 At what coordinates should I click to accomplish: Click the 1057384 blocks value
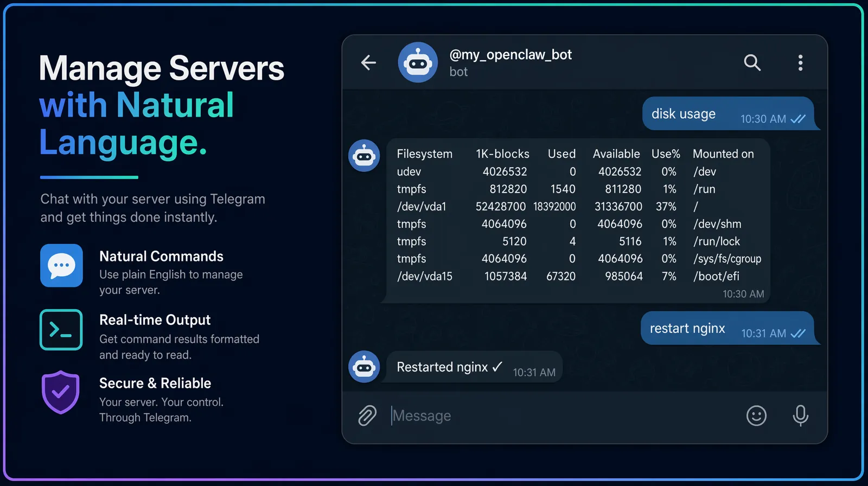pyautogui.click(x=506, y=276)
